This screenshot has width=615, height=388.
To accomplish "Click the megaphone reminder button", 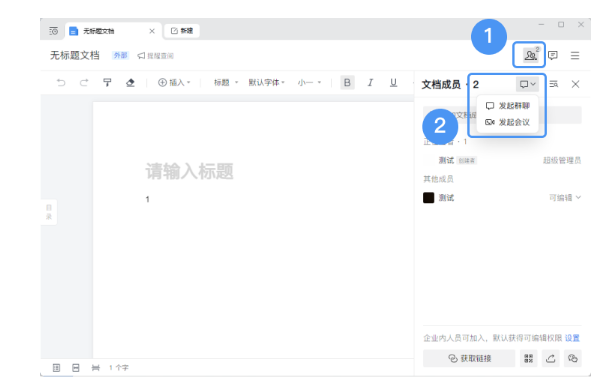I will [155, 56].
